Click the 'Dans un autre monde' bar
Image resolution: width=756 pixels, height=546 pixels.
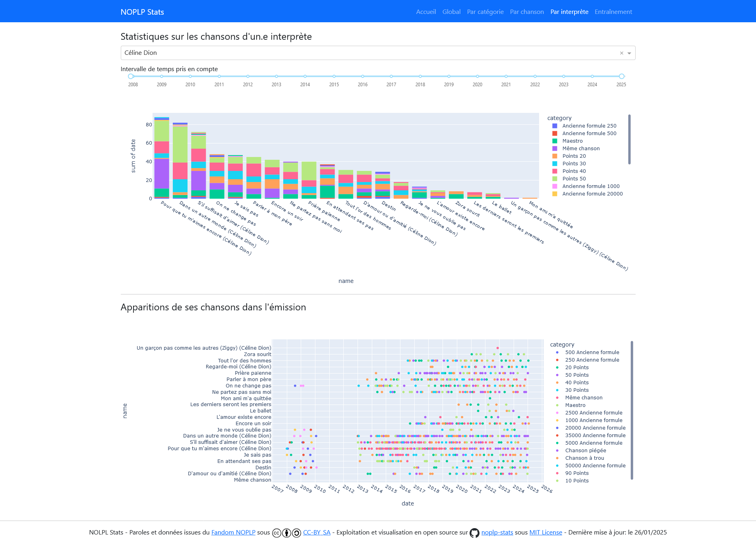coord(180,161)
